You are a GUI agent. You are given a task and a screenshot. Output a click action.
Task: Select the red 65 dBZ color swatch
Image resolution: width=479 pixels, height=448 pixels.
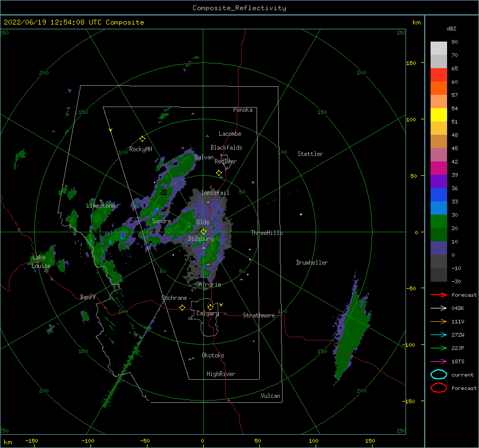pos(439,75)
